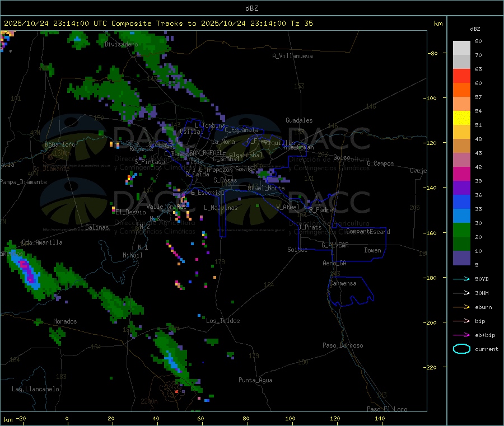Click the Pampa_Diamante label
The width and height of the screenshot is (504, 426).
[x=24, y=182]
